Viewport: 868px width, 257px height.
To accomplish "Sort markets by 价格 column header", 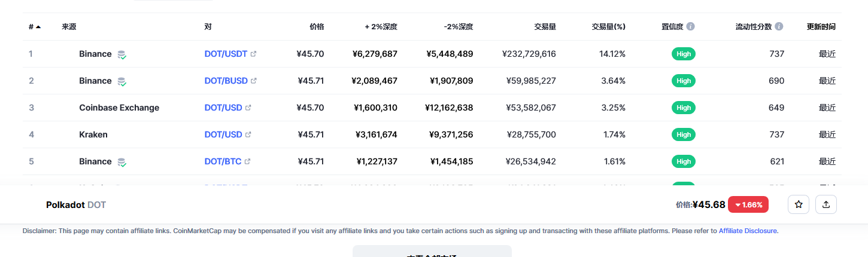I will click(317, 27).
